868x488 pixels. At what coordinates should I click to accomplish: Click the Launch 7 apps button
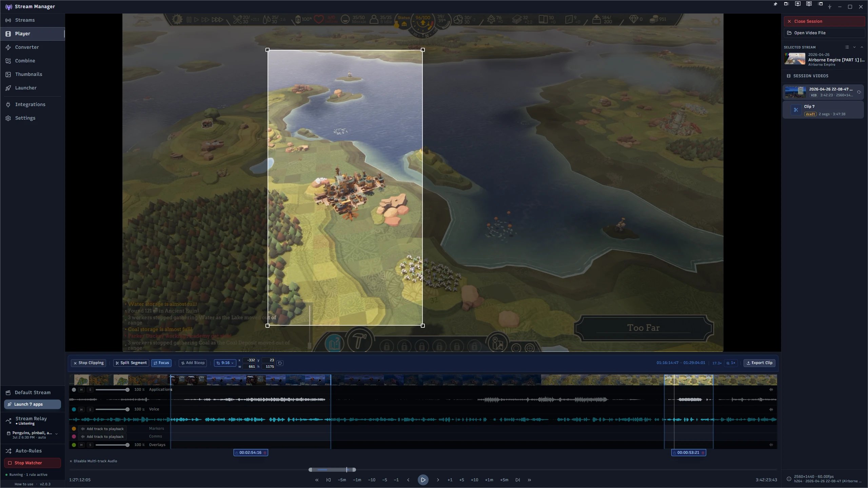coord(33,404)
